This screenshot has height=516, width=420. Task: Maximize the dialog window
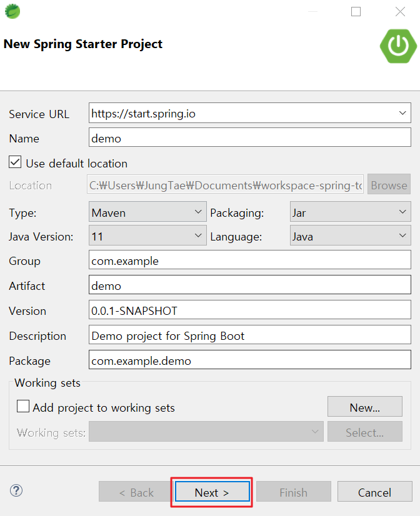(x=356, y=11)
